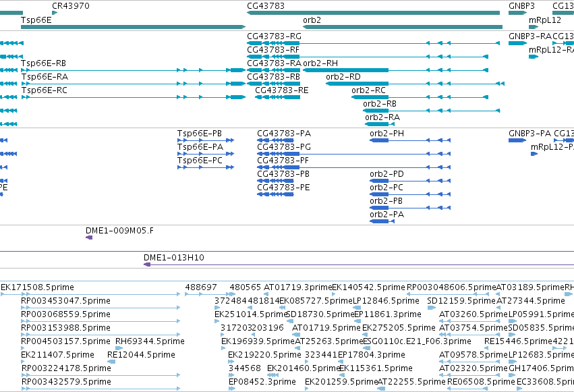
Task: Click the mRpL12 gene label
Action: click(x=545, y=20)
